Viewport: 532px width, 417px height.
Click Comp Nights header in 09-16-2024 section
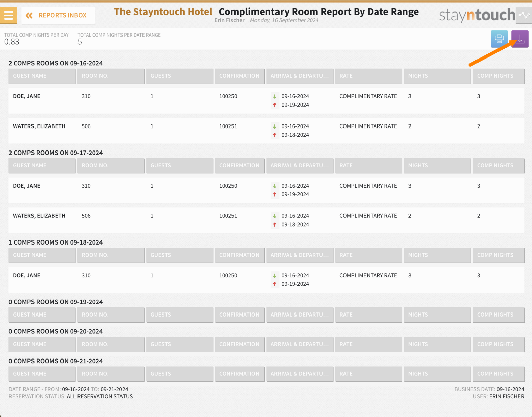click(498, 76)
